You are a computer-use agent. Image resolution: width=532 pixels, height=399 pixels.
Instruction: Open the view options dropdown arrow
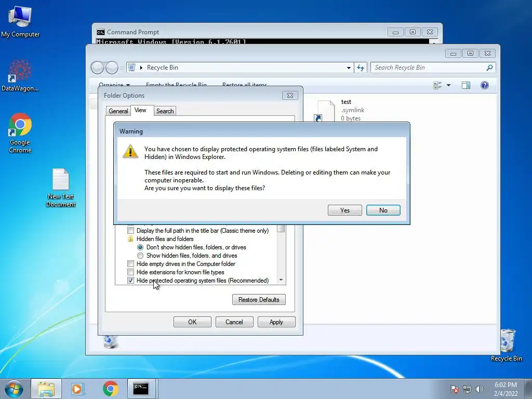click(448, 85)
